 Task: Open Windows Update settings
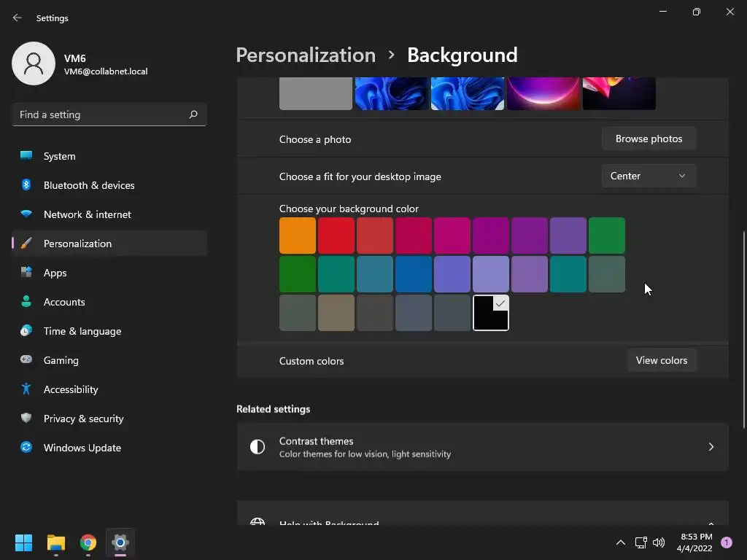click(109, 447)
